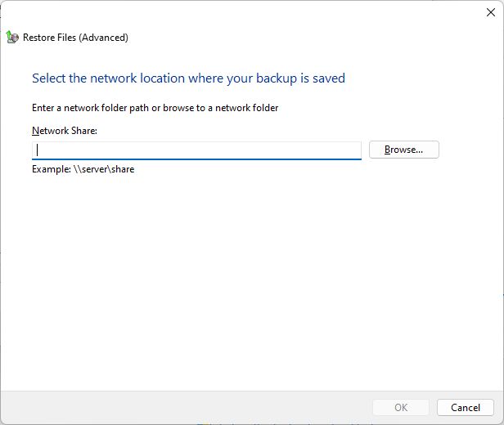The image size is (504, 425).
Task: Click the Example: \\server\share hint text
Action: pyautogui.click(x=83, y=169)
